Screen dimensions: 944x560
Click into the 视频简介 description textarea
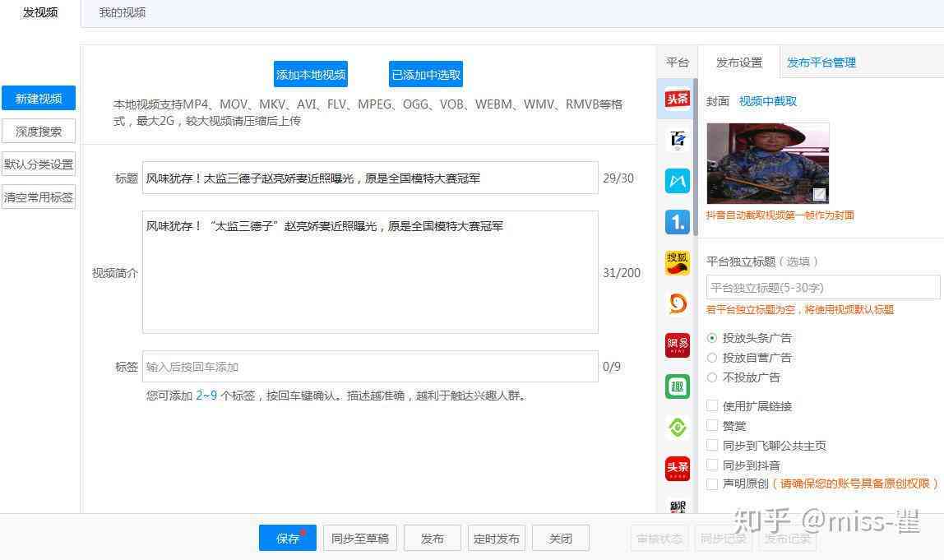[370, 271]
